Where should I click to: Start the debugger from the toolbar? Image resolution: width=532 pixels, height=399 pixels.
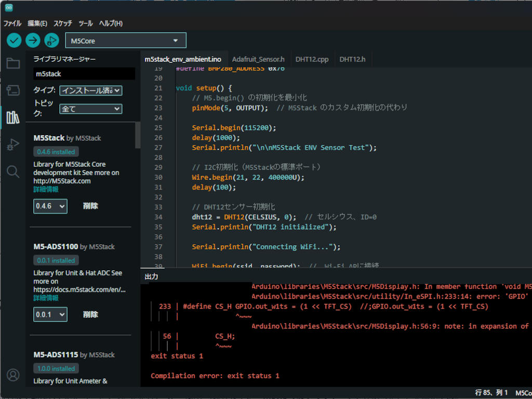(51, 40)
